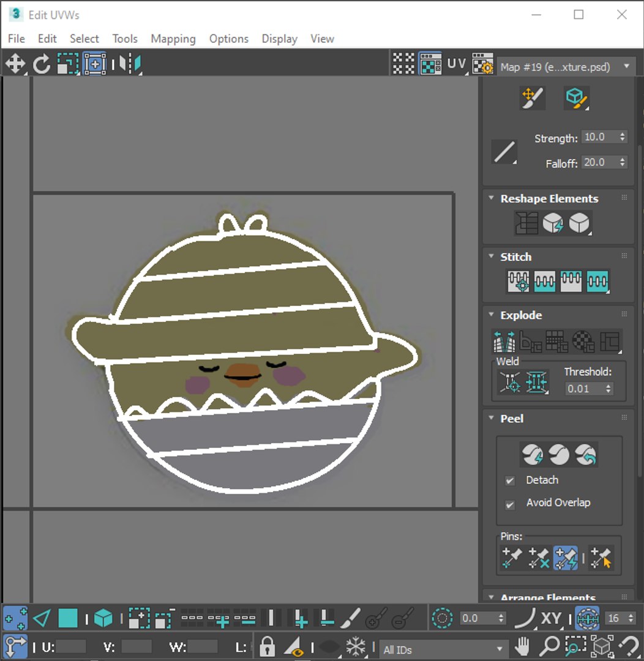The height and width of the screenshot is (661, 644).
Task: Click the Mirror horizontal tool
Action: point(130,64)
